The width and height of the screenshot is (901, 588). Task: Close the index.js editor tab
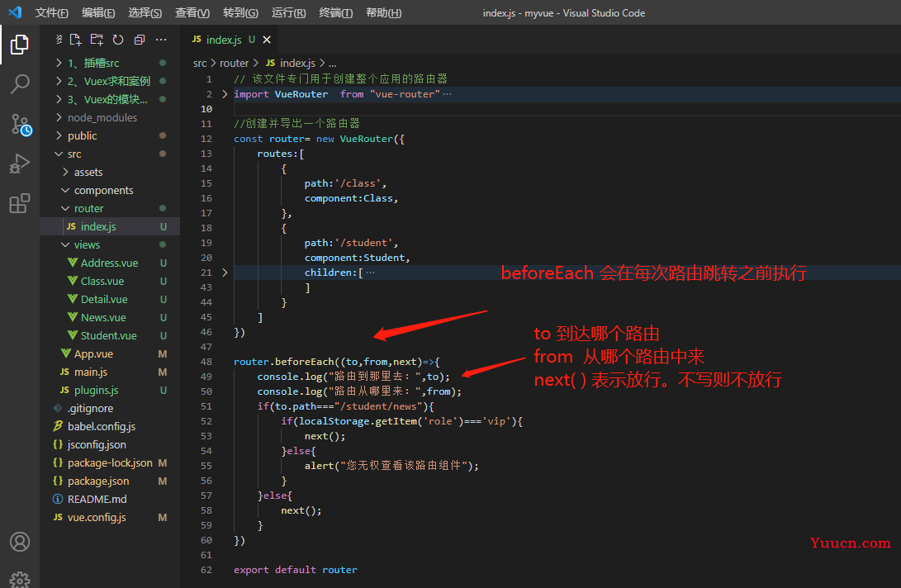(x=267, y=40)
